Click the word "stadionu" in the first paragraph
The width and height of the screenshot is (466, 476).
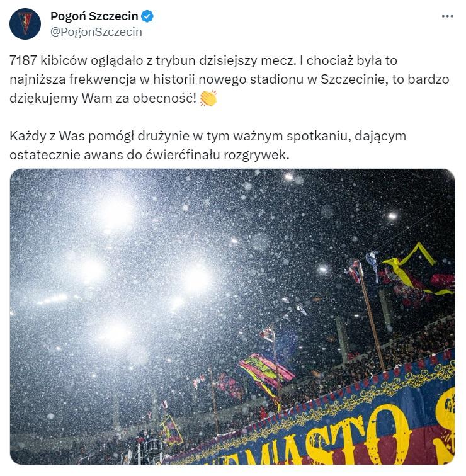pyautogui.click(x=278, y=79)
